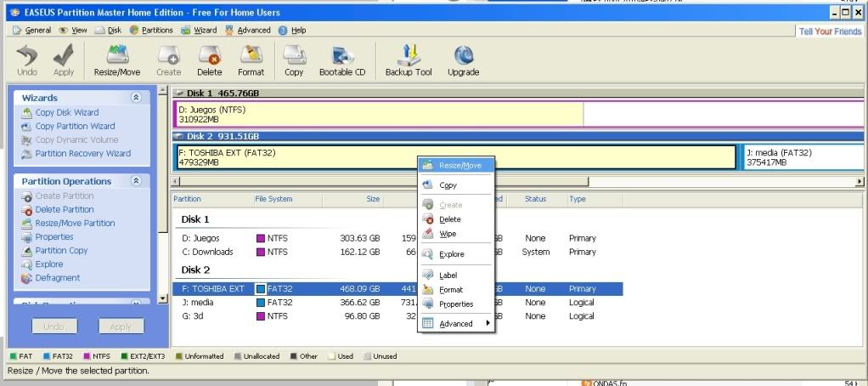Select J: media row in list
Image resolution: width=868 pixels, height=386 pixels.
coord(397,303)
